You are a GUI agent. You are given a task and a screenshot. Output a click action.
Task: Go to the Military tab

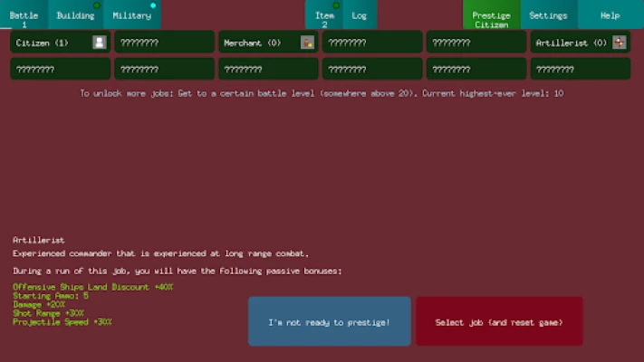pyautogui.click(x=132, y=15)
